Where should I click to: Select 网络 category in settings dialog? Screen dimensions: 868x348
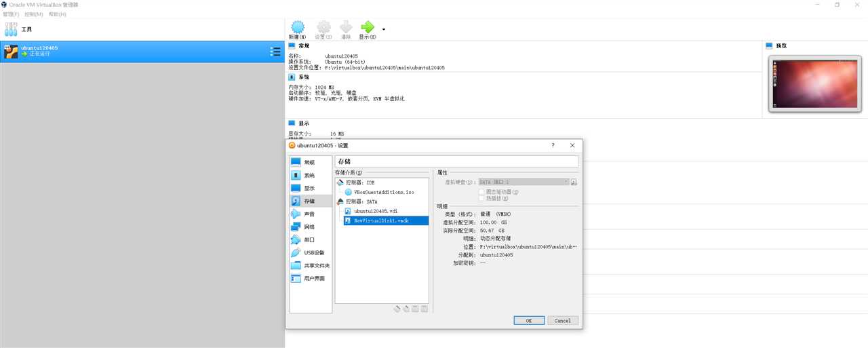310,227
